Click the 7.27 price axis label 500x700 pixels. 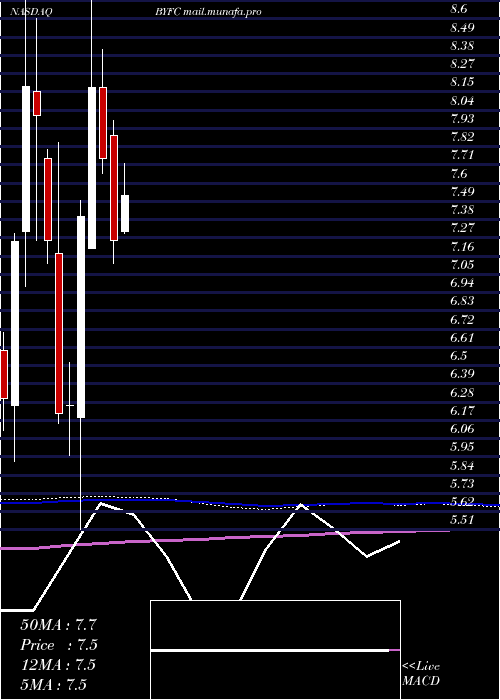tap(462, 228)
